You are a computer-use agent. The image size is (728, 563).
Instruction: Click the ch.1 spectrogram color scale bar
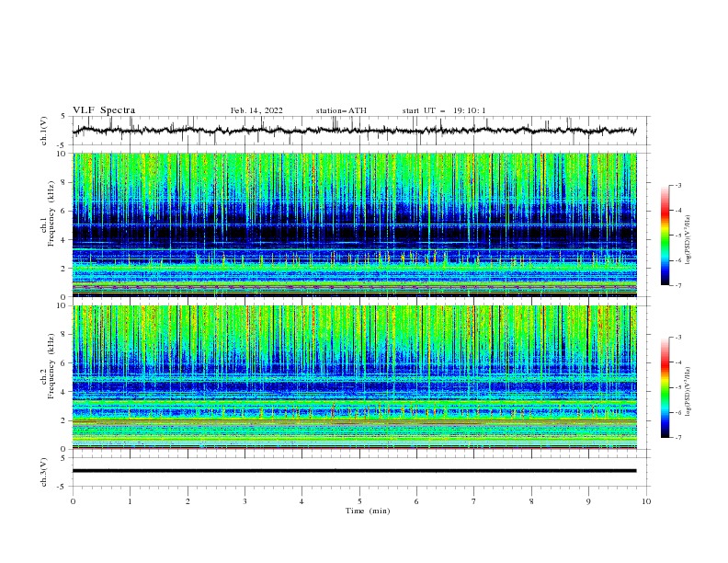(665, 236)
